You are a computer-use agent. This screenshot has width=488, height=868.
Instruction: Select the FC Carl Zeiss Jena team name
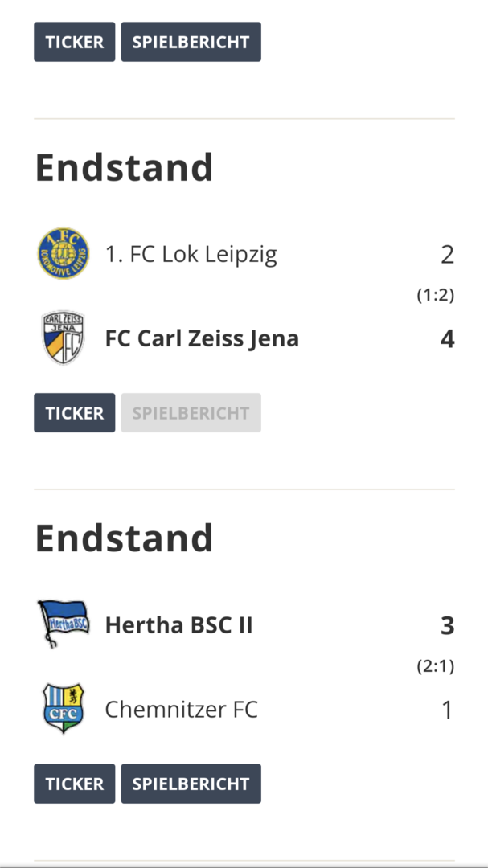[x=202, y=339]
